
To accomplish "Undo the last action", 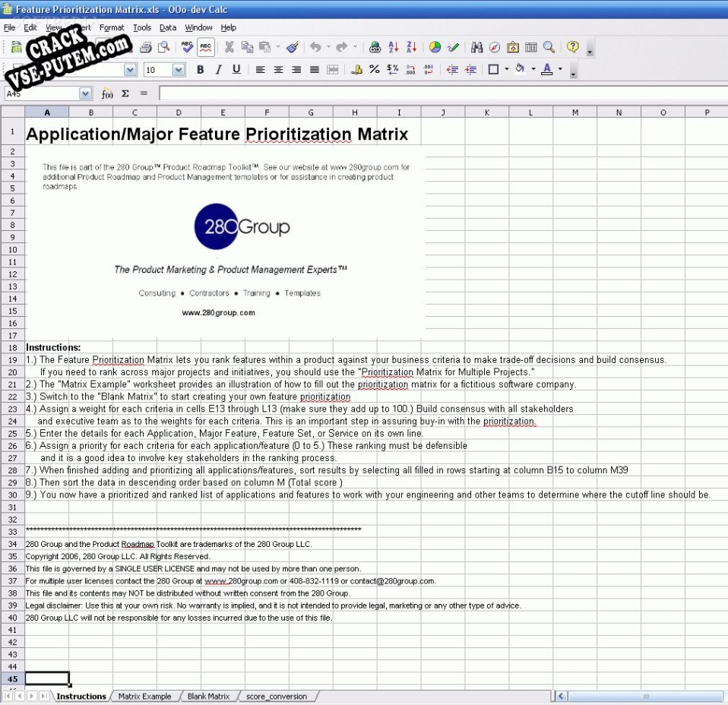I will tap(315, 47).
